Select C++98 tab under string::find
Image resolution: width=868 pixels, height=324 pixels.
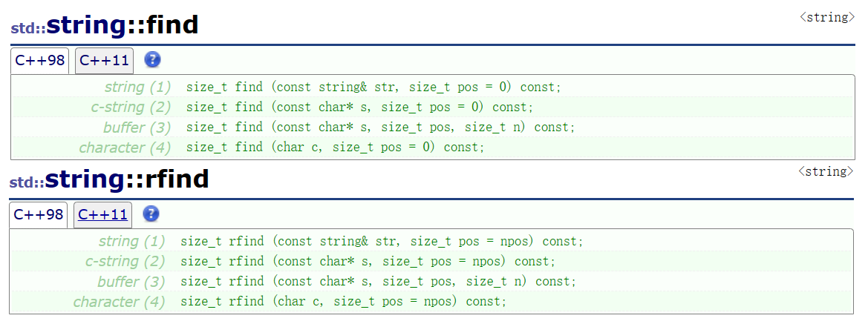(40, 61)
